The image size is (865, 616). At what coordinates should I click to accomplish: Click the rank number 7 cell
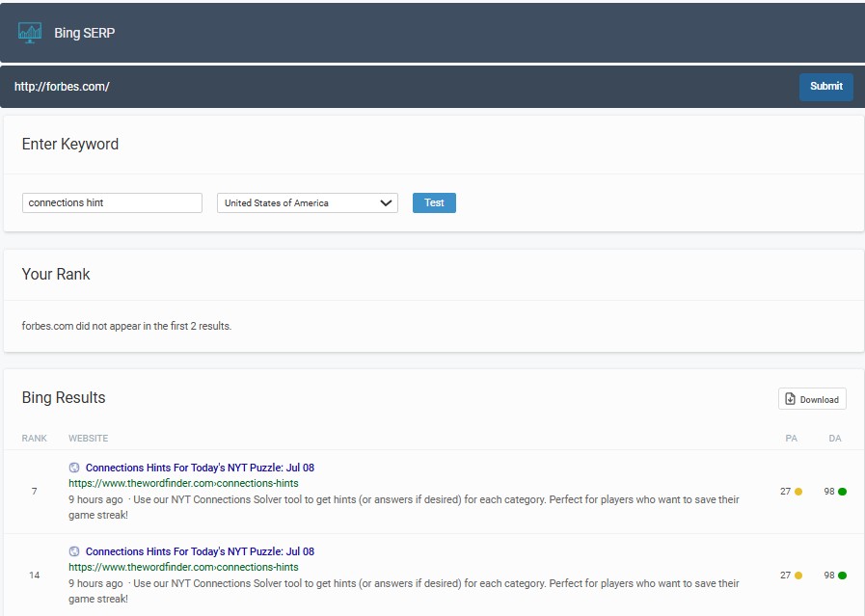pyautogui.click(x=34, y=492)
